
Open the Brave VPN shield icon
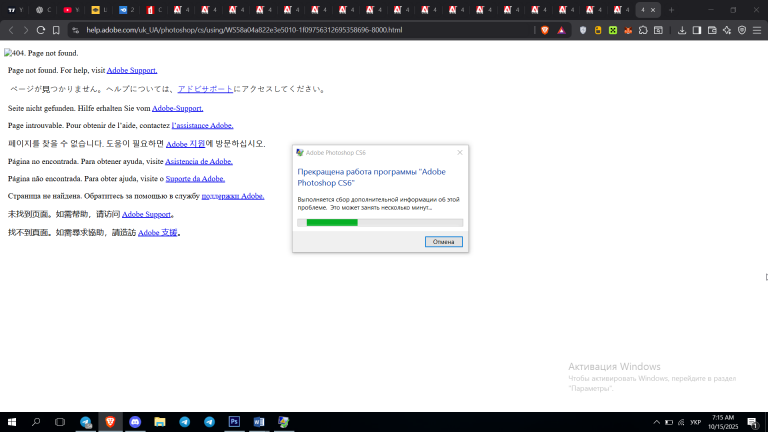pos(742,30)
